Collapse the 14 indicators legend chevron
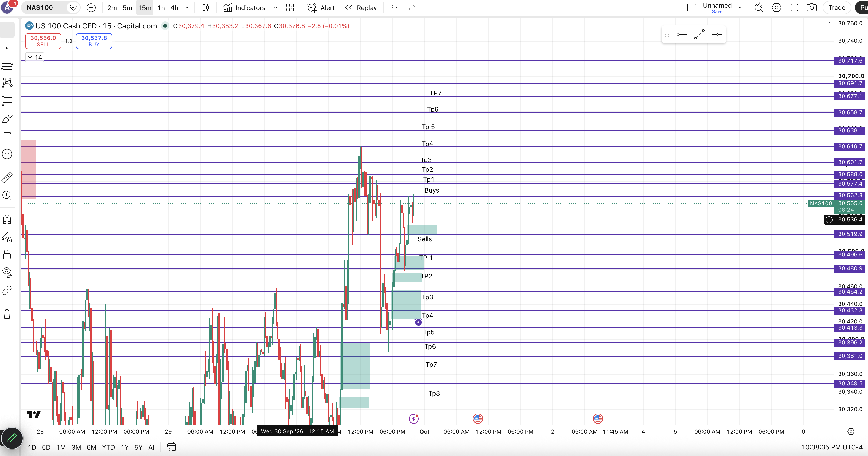The width and height of the screenshot is (868, 456). point(30,57)
